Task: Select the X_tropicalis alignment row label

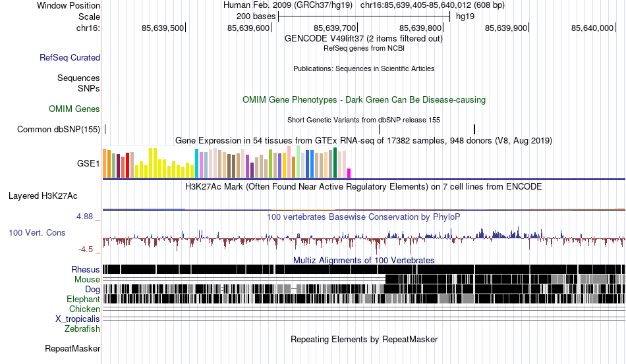Action: click(x=78, y=319)
